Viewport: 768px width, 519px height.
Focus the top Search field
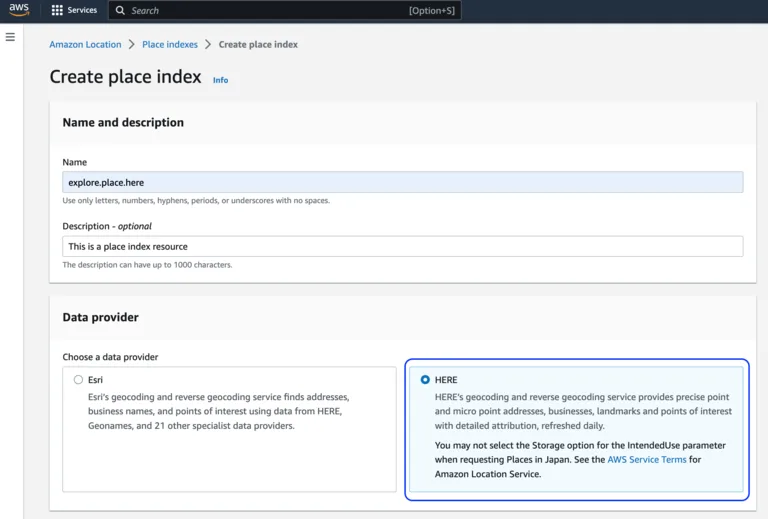pyautogui.click(x=285, y=10)
